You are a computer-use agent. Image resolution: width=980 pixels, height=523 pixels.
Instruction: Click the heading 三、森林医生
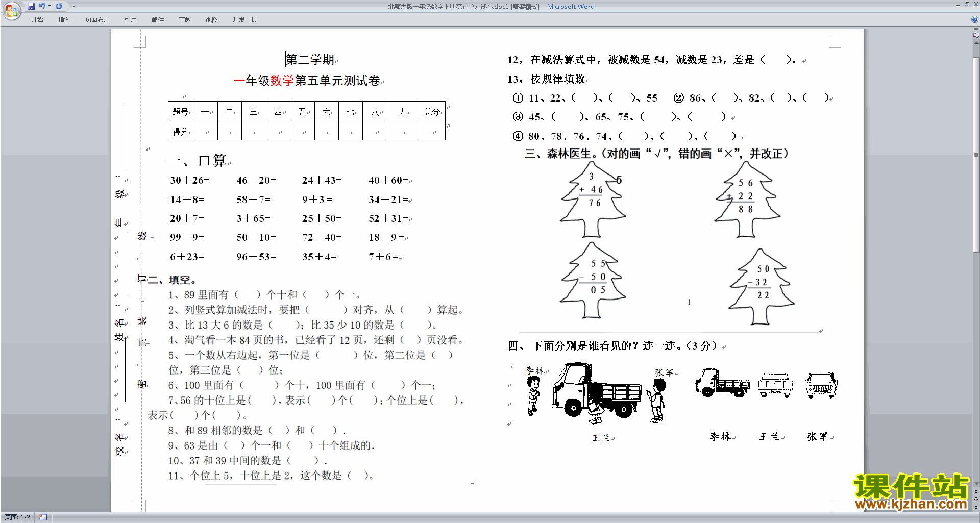(x=657, y=154)
